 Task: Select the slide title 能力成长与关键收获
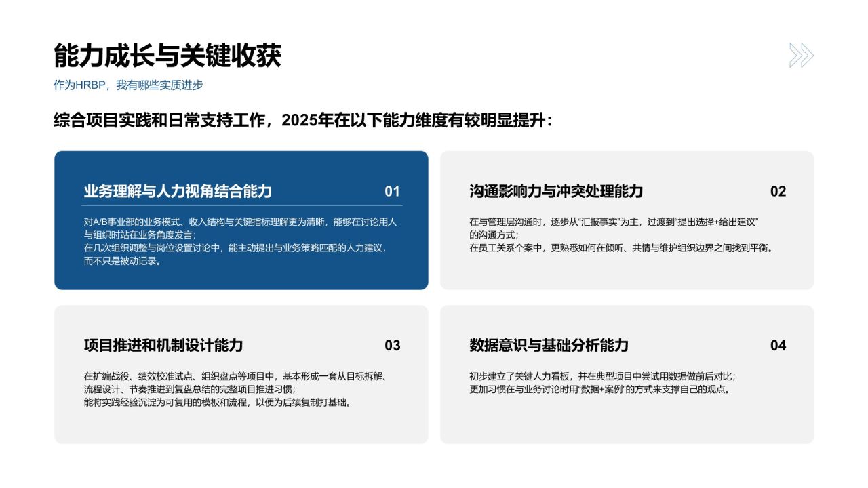[167, 56]
